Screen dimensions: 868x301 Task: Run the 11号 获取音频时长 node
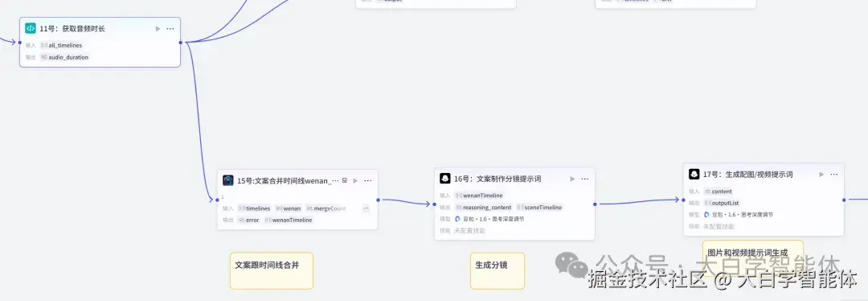point(158,29)
